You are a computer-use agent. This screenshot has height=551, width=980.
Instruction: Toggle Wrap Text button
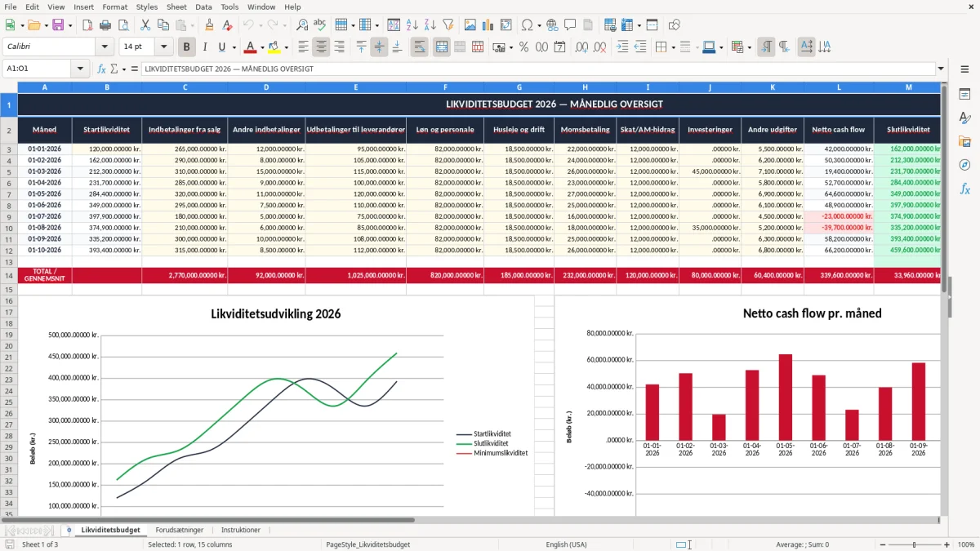point(419,47)
